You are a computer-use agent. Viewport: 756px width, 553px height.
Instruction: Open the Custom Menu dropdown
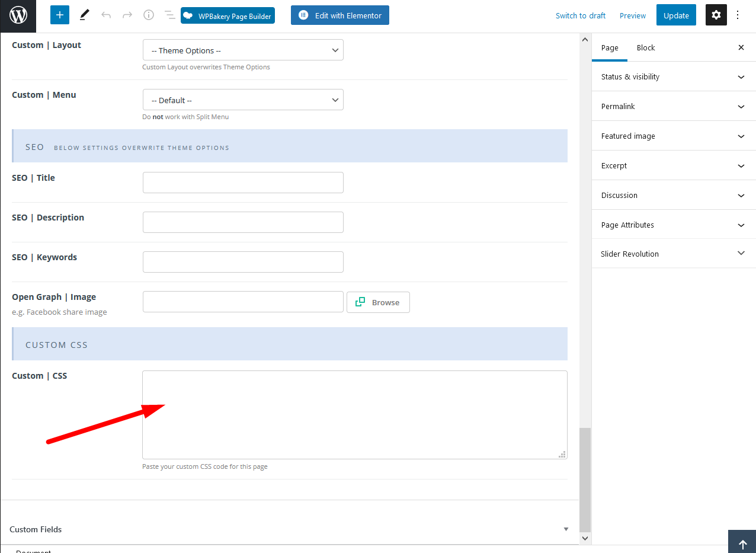tap(243, 100)
